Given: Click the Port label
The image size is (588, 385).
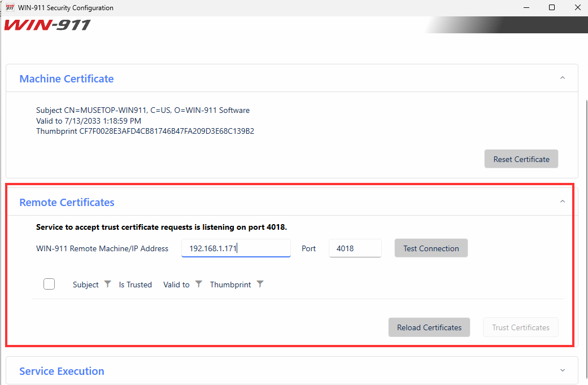Looking at the screenshot, I should [308, 248].
